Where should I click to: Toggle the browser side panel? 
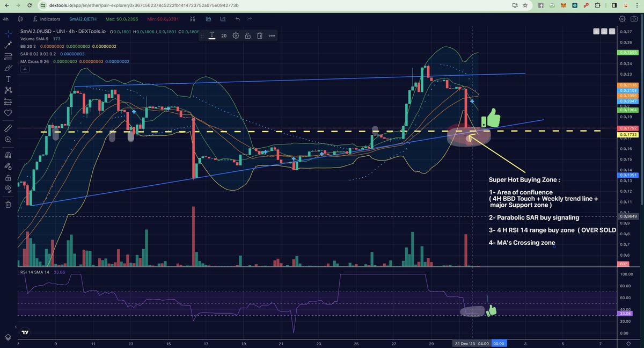click(x=614, y=5)
